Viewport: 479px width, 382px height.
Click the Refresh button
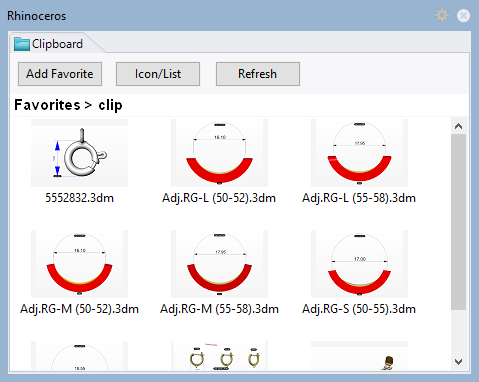click(x=258, y=74)
